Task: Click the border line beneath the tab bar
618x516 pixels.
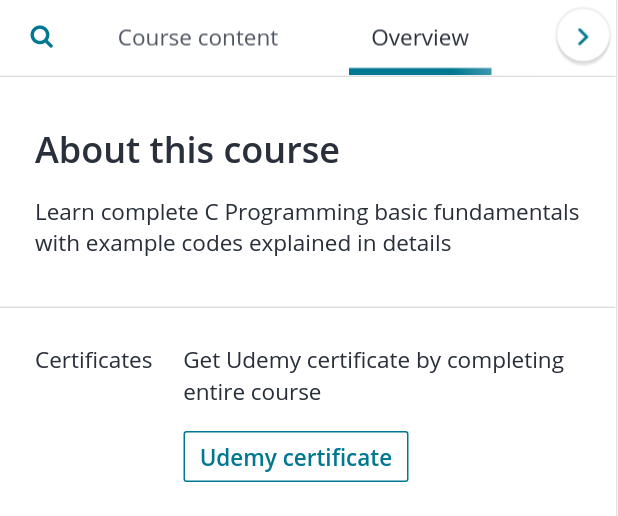Action: click(x=307, y=76)
